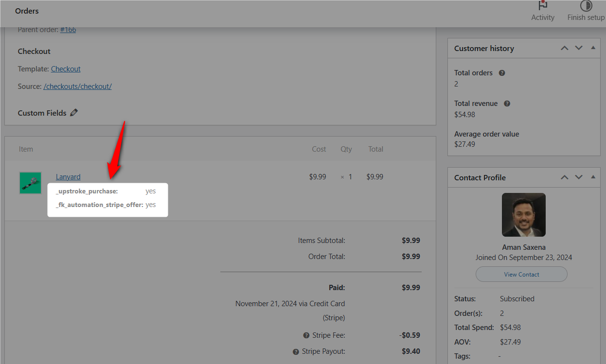Click the Qty column header
Screen dimensions: 606x364
pos(346,149)
